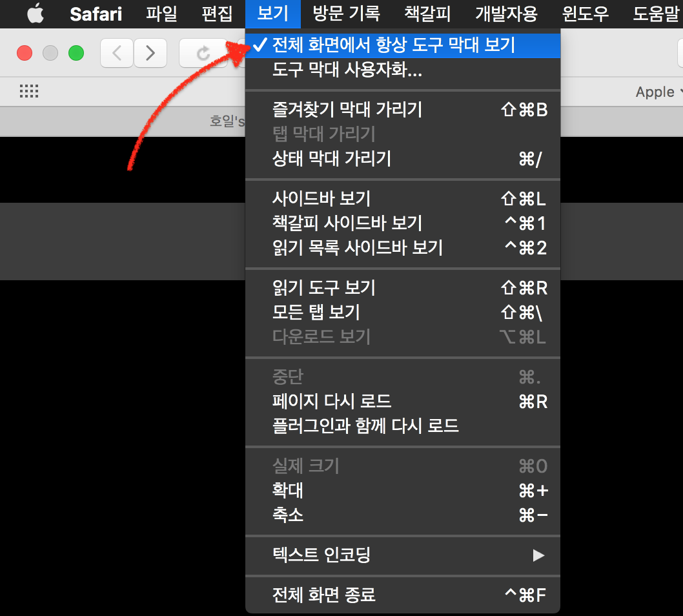Select 상태 막대 가리기
The height and width of the screenshot is (616, 683).
click(x=403, y=159)
